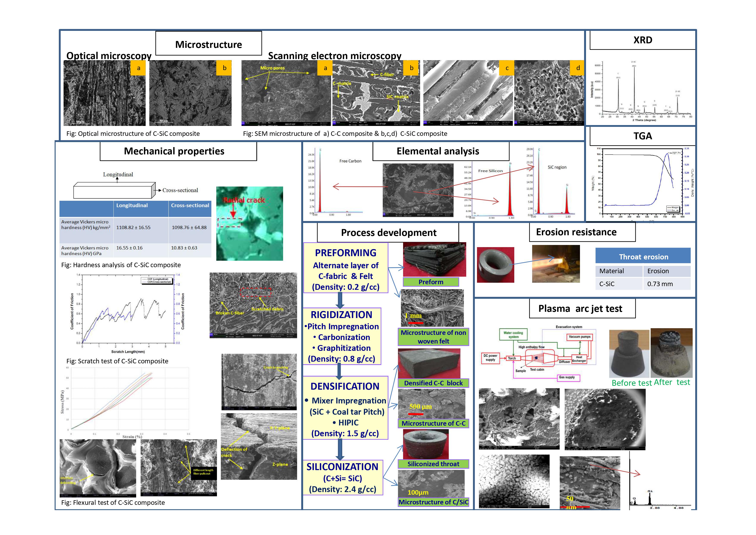Click the Densified C-C block label
This screenshot has height=535, width=756.
433,383
